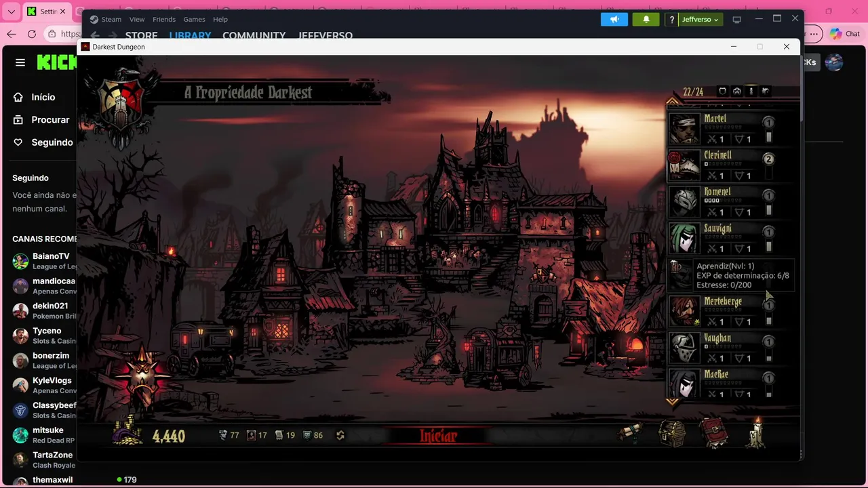The width and height of the screenshot is (868, 488).
Task: Click the Steam announcements megaphone button
Action: (x=614, y=19)
